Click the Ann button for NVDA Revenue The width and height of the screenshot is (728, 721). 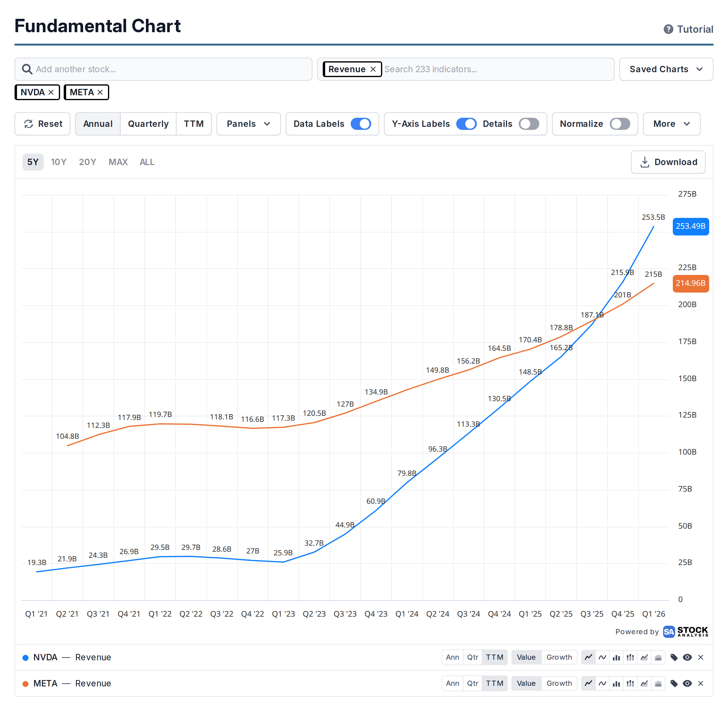coord(452,657)
